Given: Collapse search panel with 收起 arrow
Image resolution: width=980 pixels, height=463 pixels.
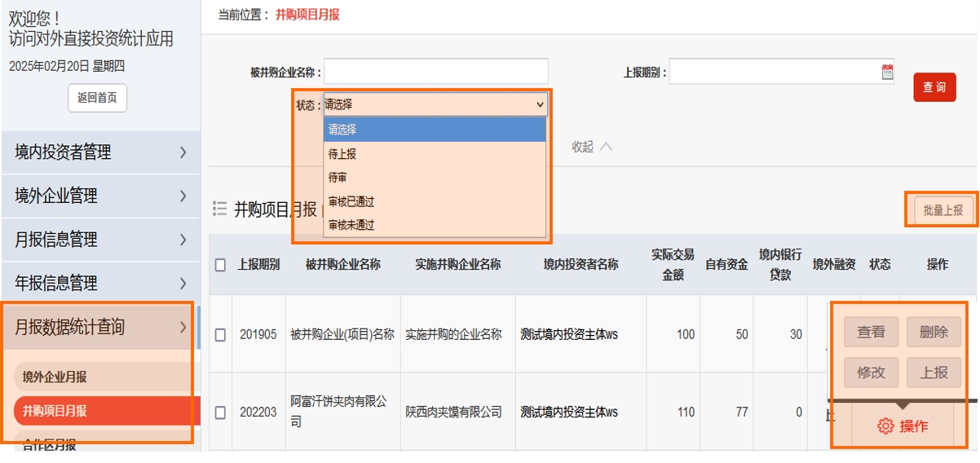Looking at the screenshot, I should coord(592,147).
